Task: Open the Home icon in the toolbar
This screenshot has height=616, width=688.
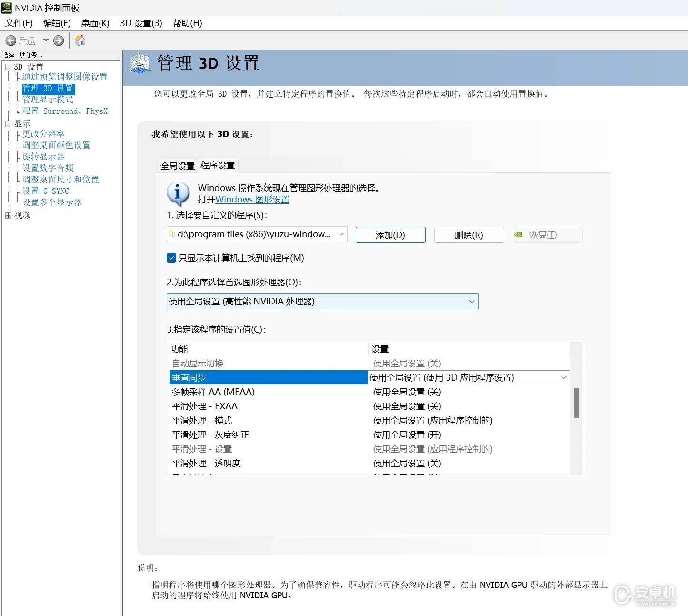Action: 80,40
